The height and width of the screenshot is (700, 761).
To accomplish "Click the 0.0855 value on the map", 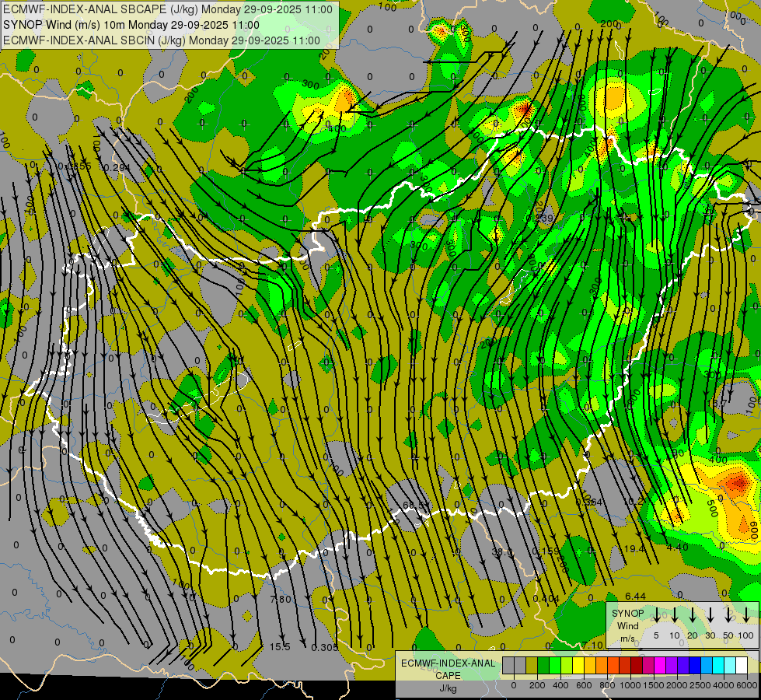I will coord(75,166).
